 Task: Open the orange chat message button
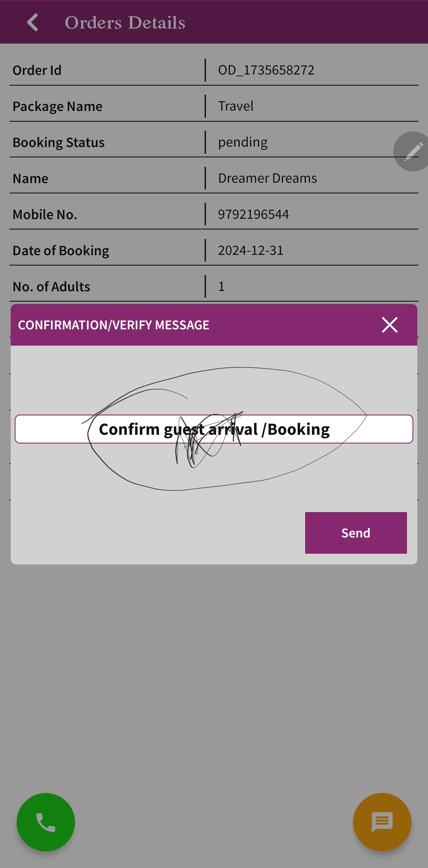(382, 822)
